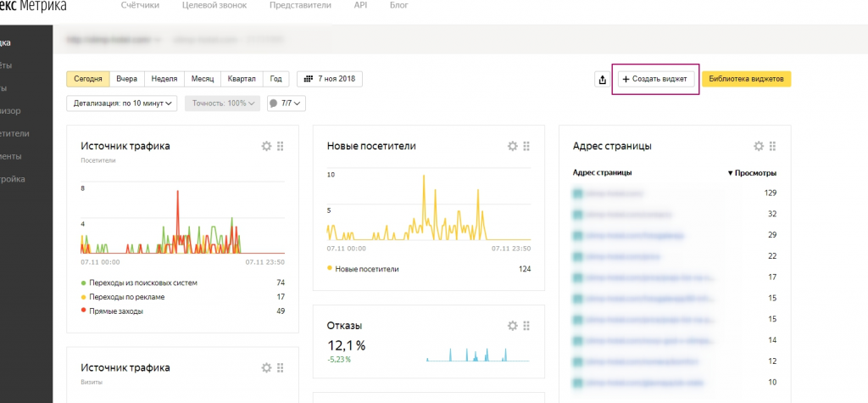Expand the 7/7 annotations dropdown
This screenshot has height=403, width=868.
[x=286, y=104]
